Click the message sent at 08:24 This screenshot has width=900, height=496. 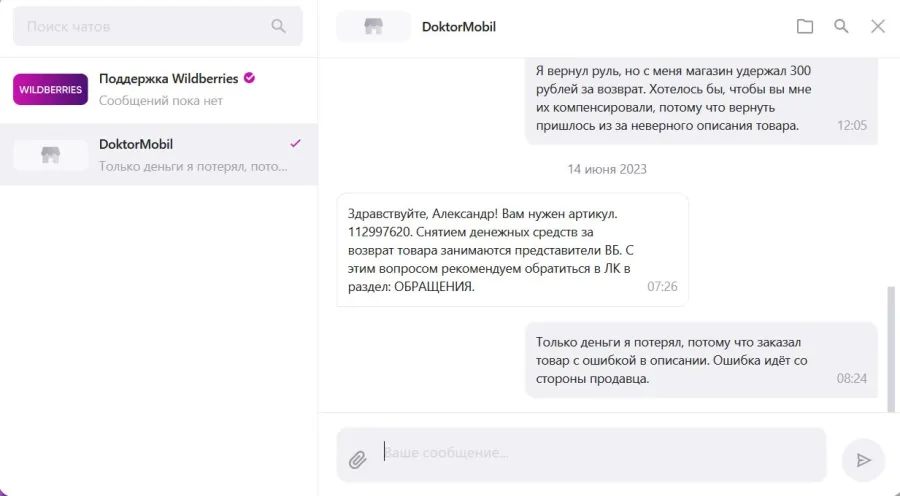pyautogui.click(x=701, y=360)
